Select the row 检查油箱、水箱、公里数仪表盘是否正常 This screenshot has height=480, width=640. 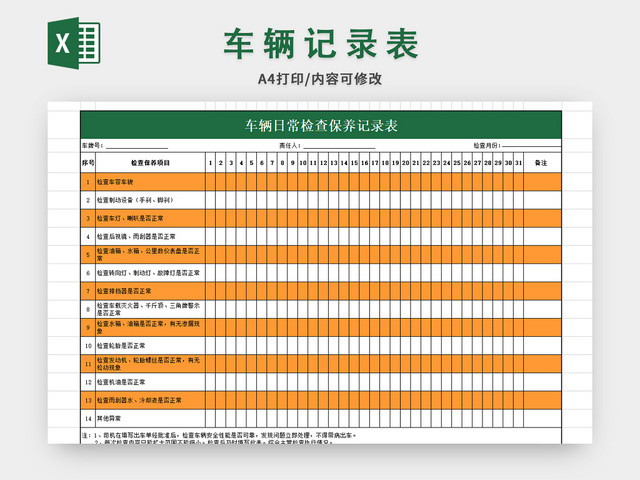tap(321, 255)
